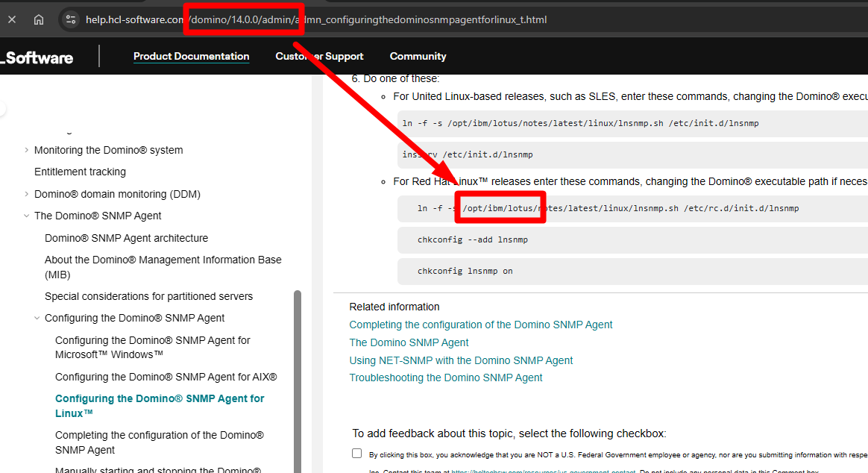Click the HCL Software logo

(37, 57)
